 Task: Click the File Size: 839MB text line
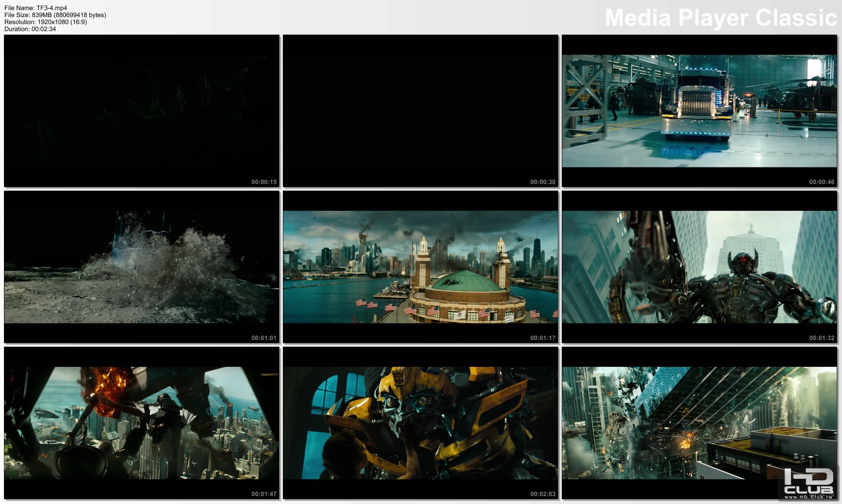click(55, 15)
